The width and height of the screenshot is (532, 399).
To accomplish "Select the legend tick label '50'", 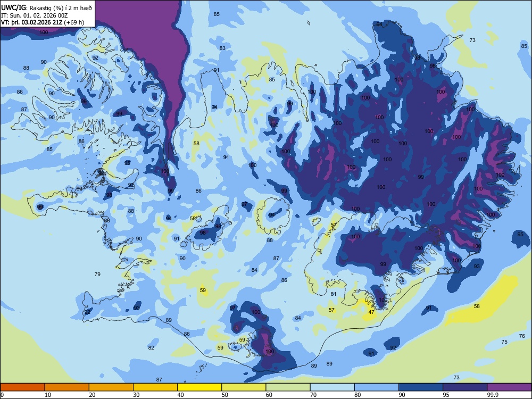I will 225,395.
